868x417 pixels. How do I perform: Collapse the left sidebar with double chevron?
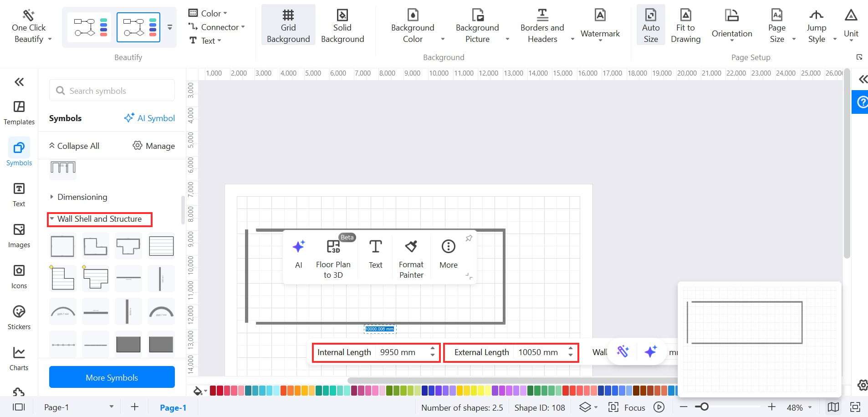point(19,82)
